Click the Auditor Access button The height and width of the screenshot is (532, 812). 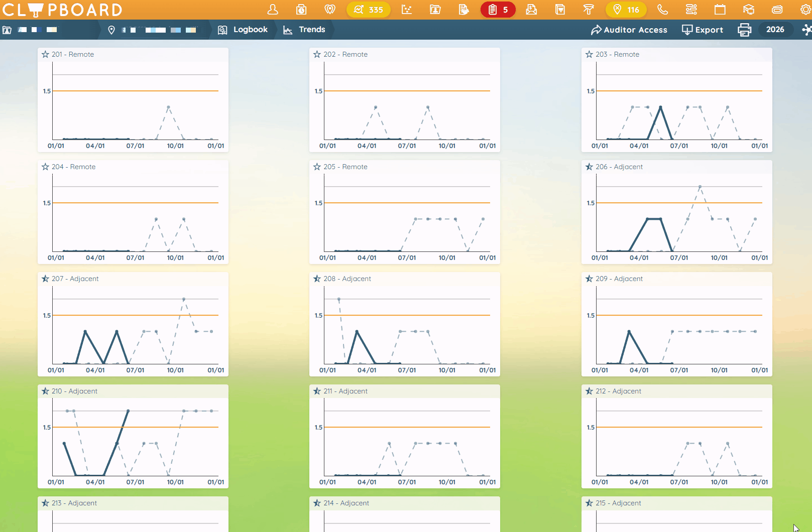(x=629, y=30)
